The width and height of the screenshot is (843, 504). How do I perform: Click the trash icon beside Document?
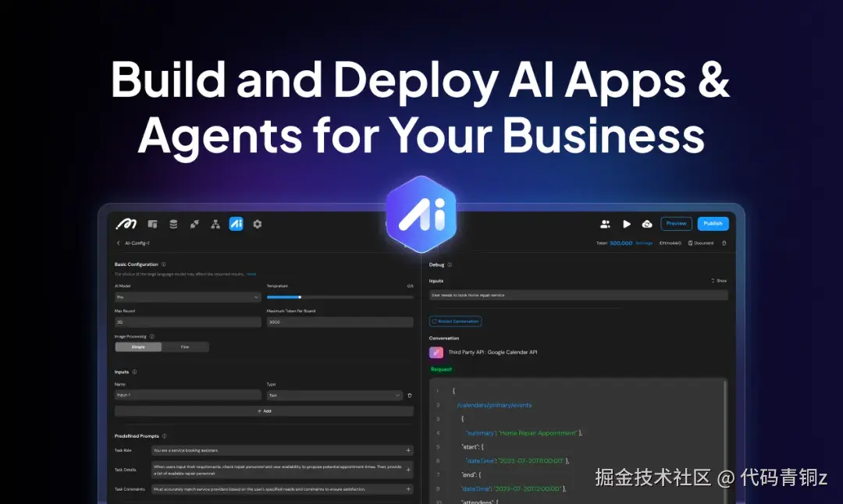point(724,243)
